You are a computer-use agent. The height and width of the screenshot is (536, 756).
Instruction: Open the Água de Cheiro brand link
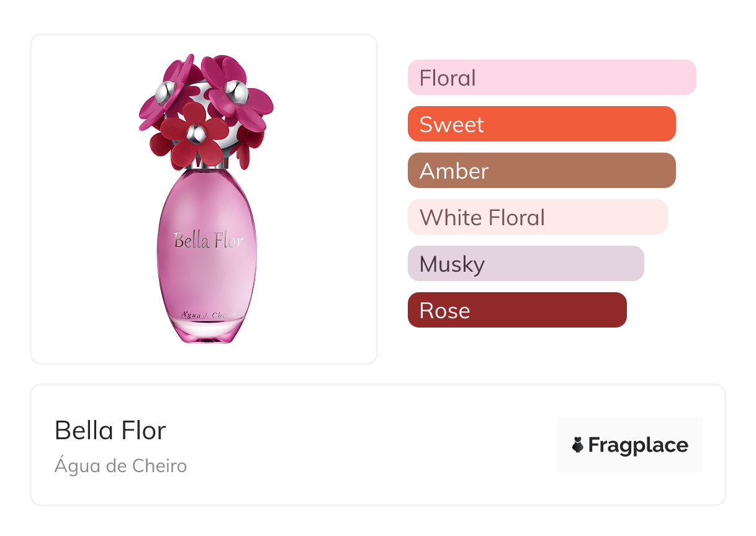120,465
